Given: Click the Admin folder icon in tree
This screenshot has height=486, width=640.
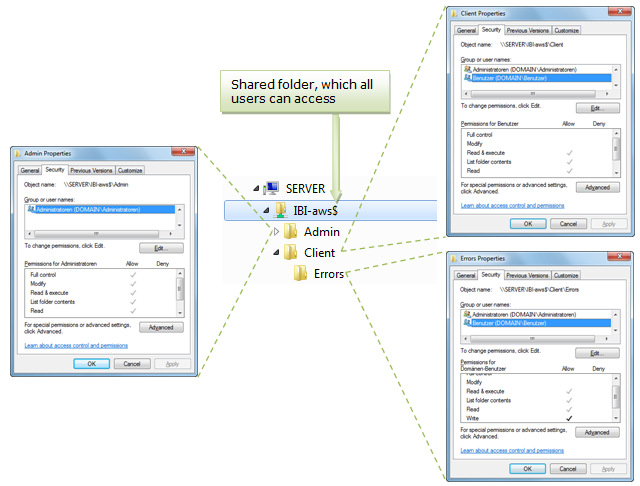Looking at the screenshot, I should (x=291, y=232).
